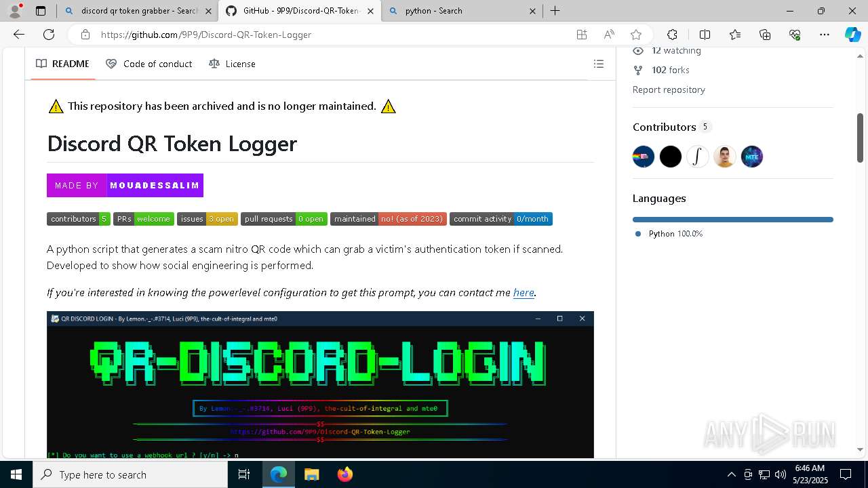Add this page to favorites
The height and width of the screenshot is (488, 868).
pos(636,35)
